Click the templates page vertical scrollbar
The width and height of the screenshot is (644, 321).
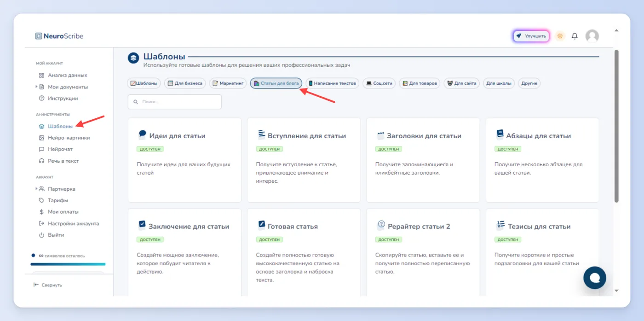click(x=616, y=126)
